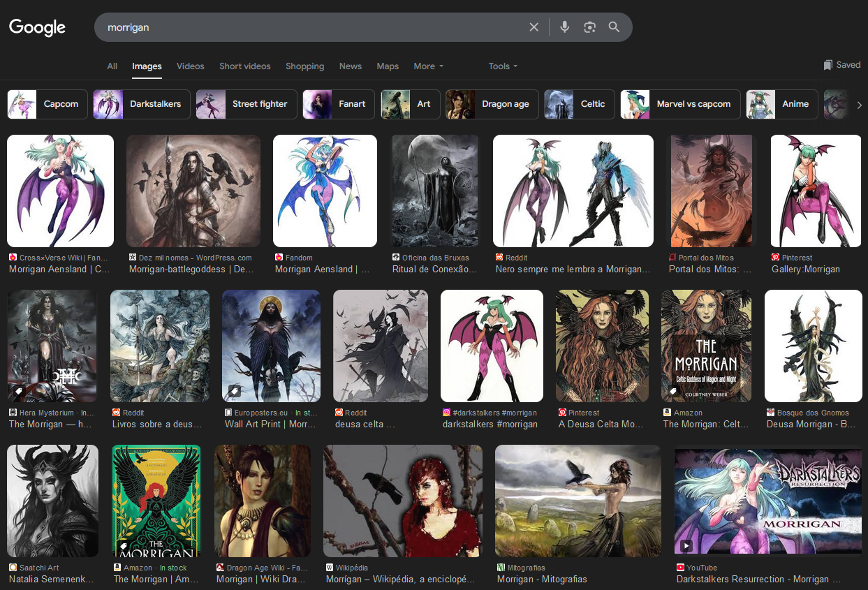Open Saatchi Art Natalia Semenenko image
The image size is (868, 590).
click(x=52, y=501)
